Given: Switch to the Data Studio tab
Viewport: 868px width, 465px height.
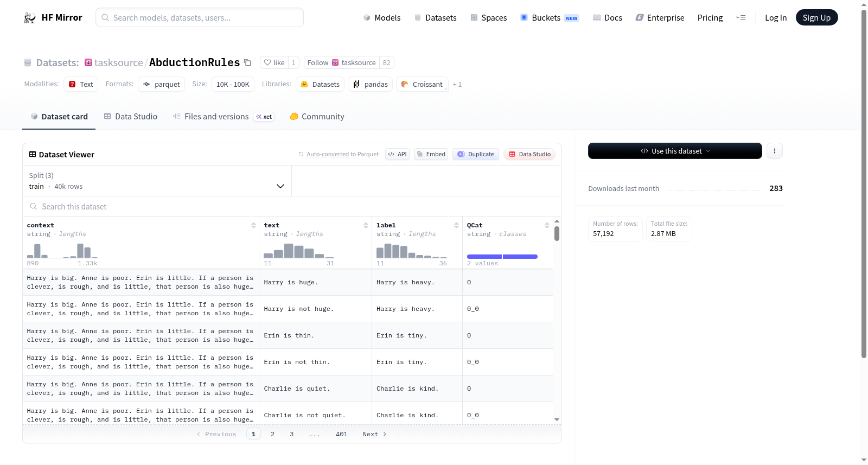Looking at the screenshot, I should [130, 117].
